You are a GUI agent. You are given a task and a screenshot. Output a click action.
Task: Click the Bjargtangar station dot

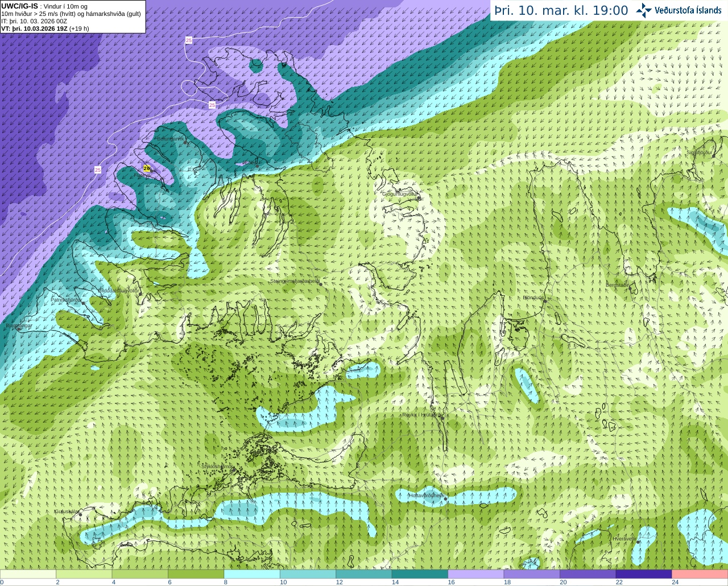19,329
